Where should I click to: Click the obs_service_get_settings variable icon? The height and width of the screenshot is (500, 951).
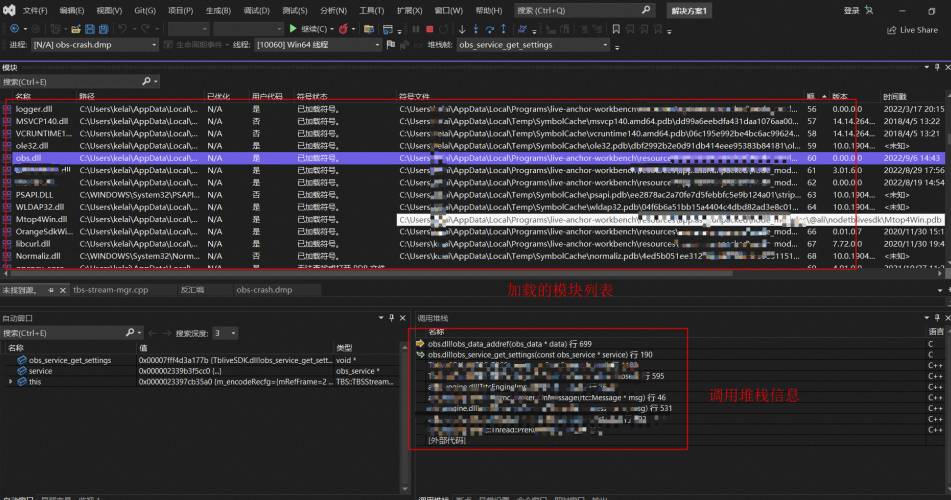(22, 360)
